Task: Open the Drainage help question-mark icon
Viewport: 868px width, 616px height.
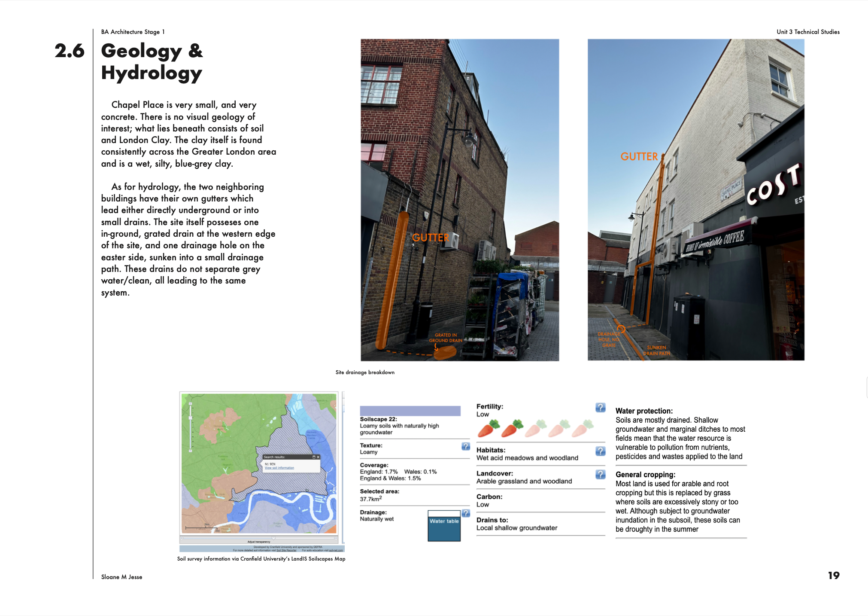Action: coord(466,513)
